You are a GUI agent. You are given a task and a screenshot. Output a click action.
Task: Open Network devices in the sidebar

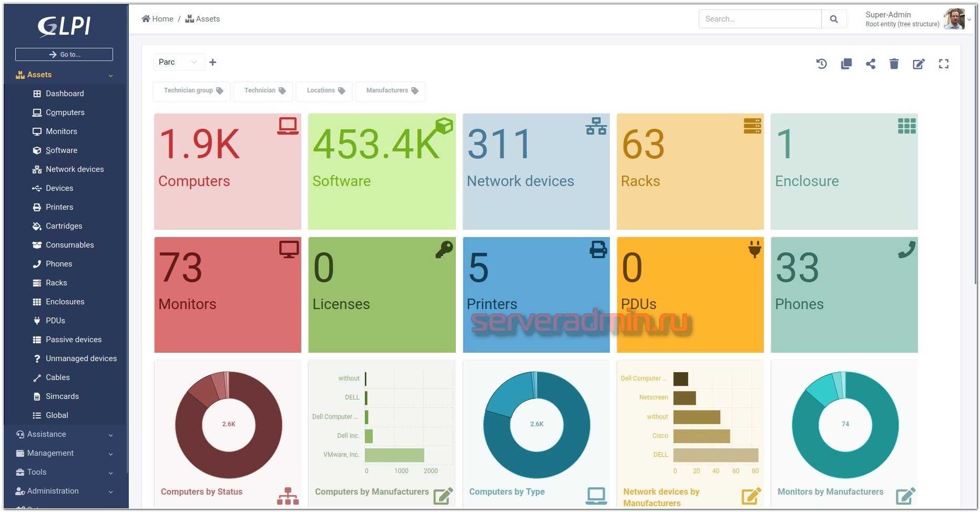tap(75, 169)
